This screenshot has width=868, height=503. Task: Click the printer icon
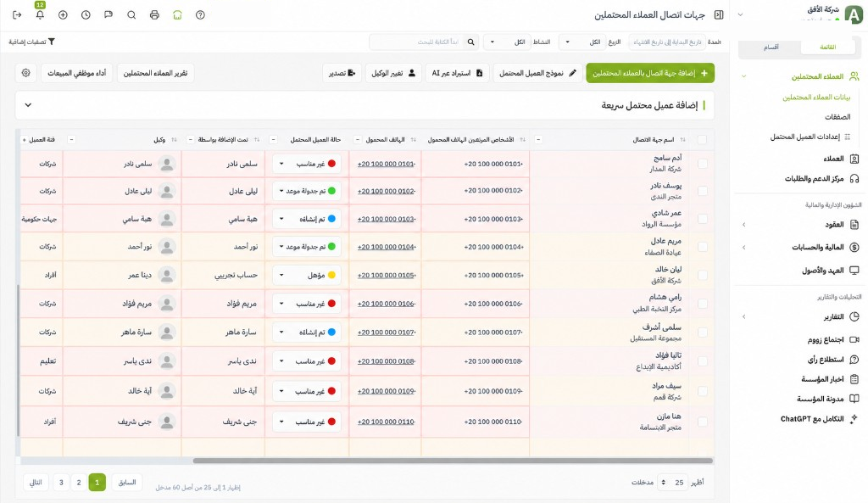[x=154, y=15]
